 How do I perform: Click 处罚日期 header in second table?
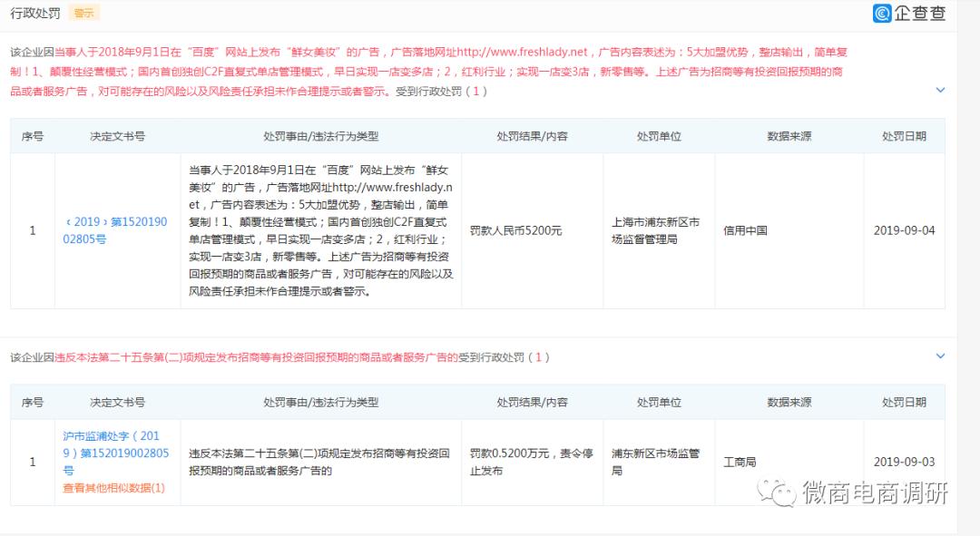coord(904,403)
